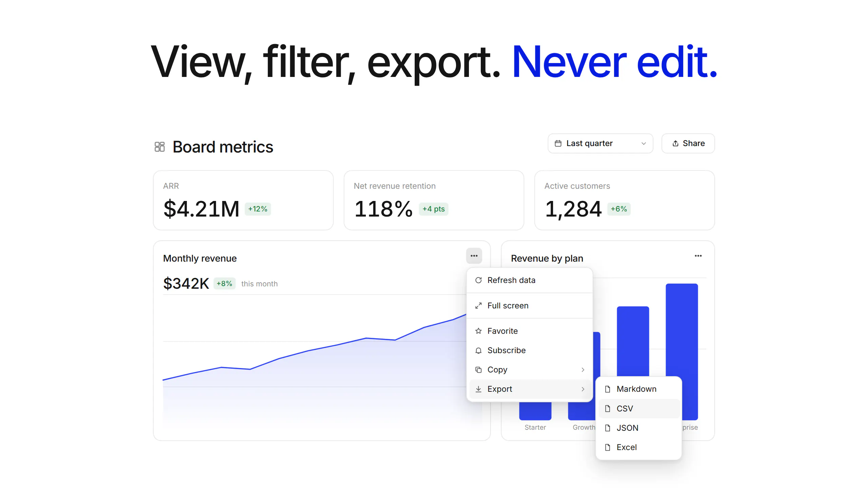Click the Board metrics title
The height and width of the screenshot is (488, 868).
coord(223,147)
